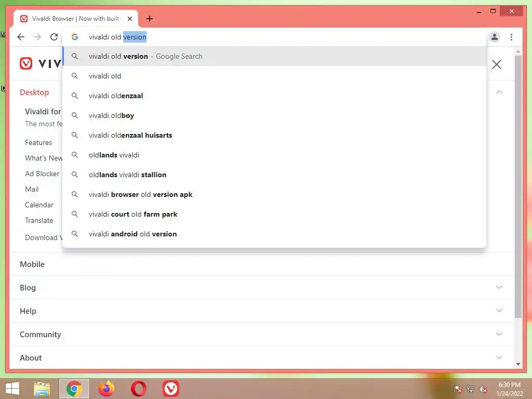The image size is (532, 399).
Task: Expand the Community section chevron
Action: coord(499,334)
